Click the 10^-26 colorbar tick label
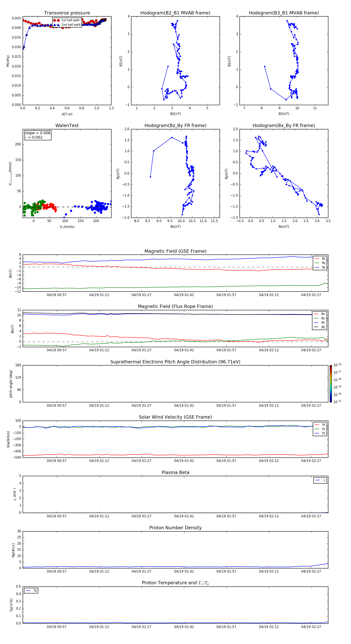The height and width of the screenshot is (644, 351). pos(338,365)
